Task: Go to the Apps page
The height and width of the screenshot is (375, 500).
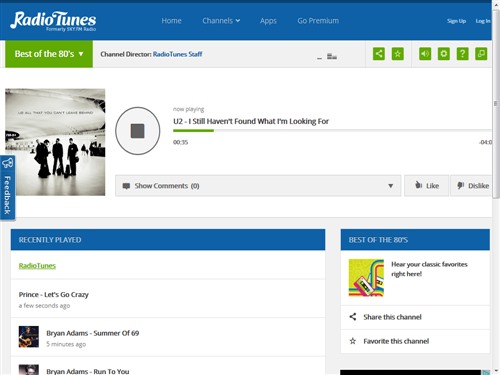Action: (268, 21)
